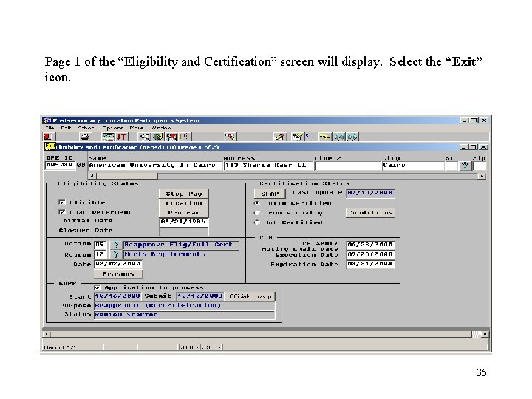Image resolution: width=532 pixels, height=399 pixels.
Task: Click the red Exit icon in toolbar
Action: pos(48,137)
